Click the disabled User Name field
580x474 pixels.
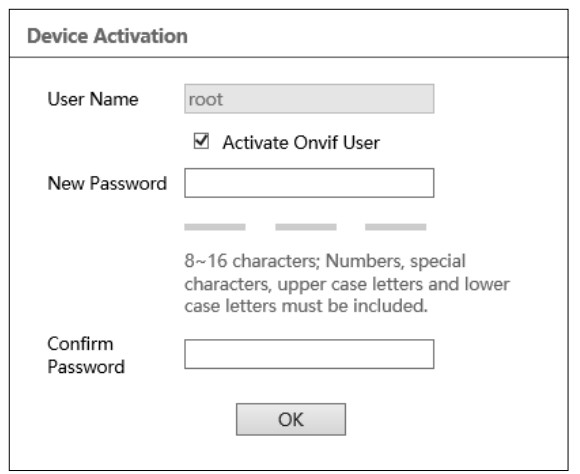point(309,99)
